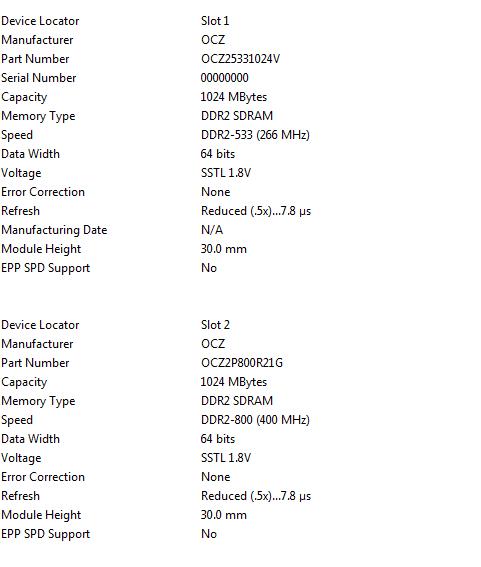The width and height of the screenshot is (481, 567).
Task: Click the second Data Width 64 bits value
Action: 217,439
